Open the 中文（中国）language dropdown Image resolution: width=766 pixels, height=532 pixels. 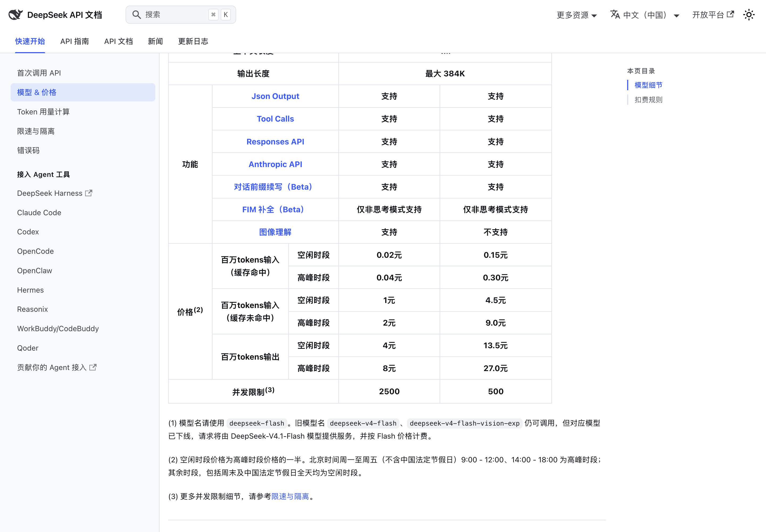click(x=645, y=15)
